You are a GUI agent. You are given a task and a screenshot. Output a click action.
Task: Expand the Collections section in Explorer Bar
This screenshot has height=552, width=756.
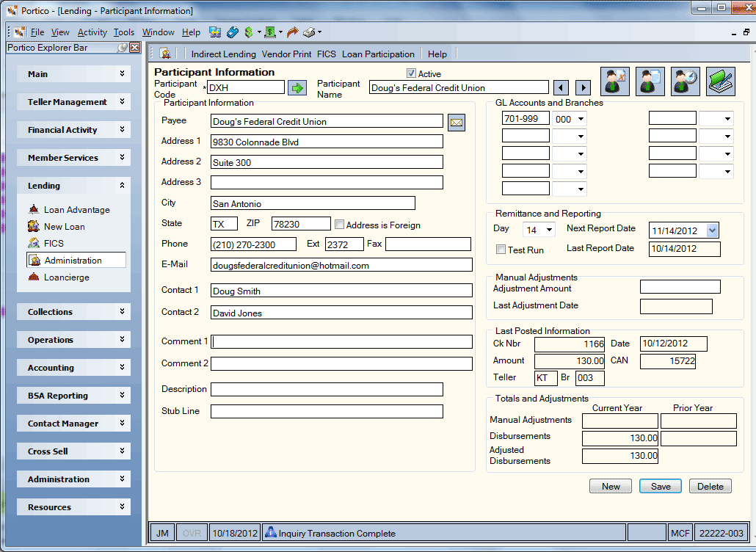(x=74, y=311)
